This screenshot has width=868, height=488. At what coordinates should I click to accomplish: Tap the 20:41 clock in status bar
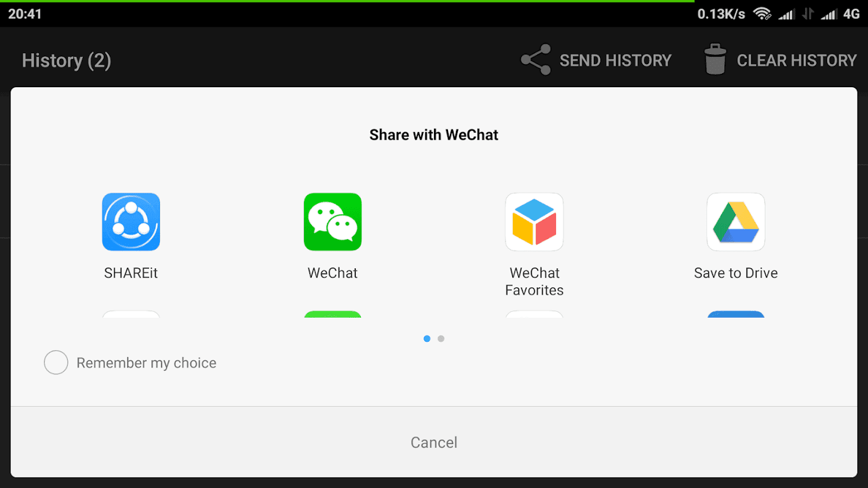click(x=25, y=13)
